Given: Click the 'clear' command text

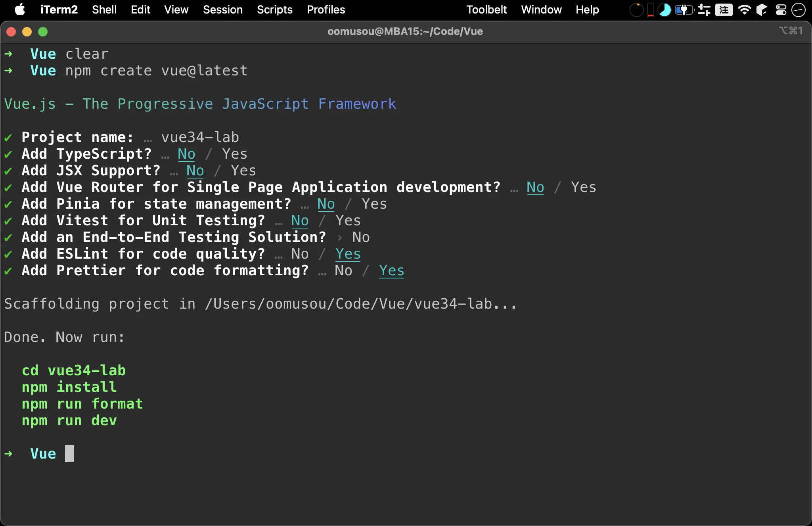Looking at the screenshot, I should pos(87,54).
